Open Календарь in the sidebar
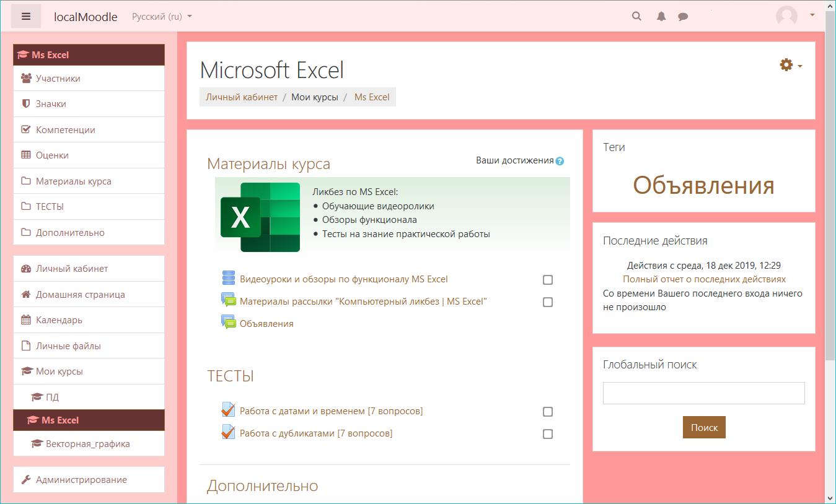 [x=89, y=320]
